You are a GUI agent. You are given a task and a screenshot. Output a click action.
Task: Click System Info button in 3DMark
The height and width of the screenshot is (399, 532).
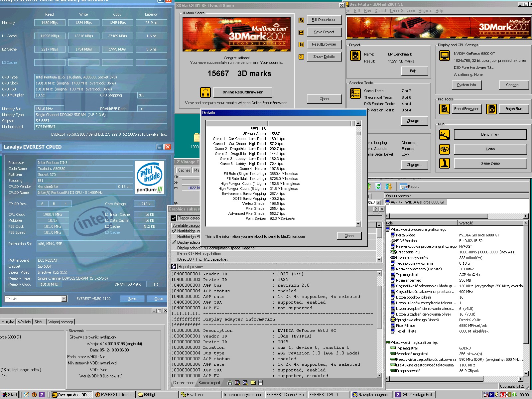tap(466, 85)
